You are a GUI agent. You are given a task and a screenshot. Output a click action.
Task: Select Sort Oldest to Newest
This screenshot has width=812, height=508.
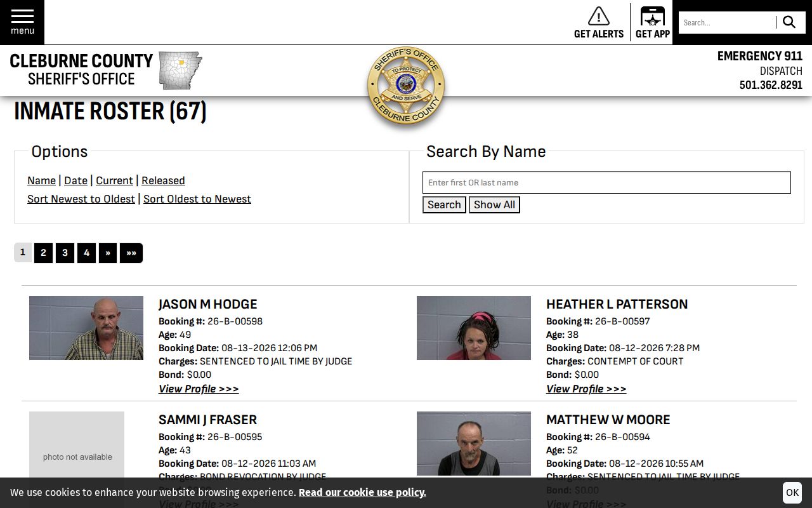tap(197, 199)
